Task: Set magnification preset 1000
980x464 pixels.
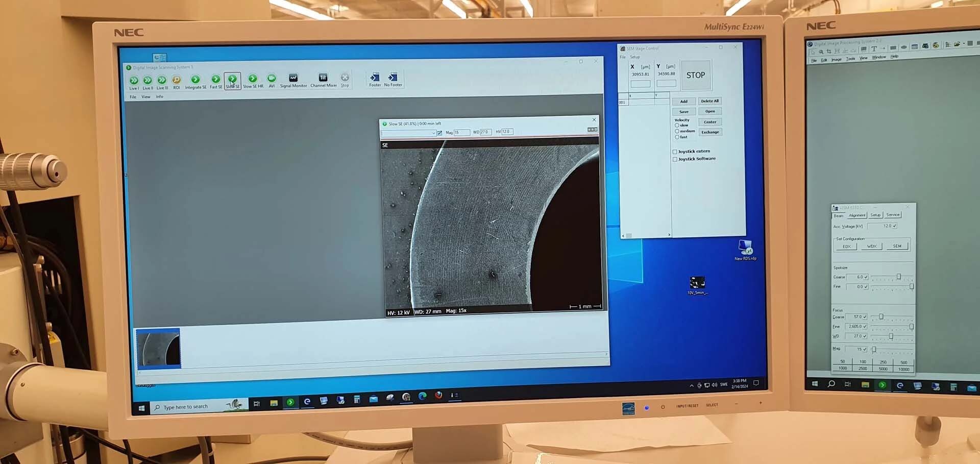Action: 843,368
